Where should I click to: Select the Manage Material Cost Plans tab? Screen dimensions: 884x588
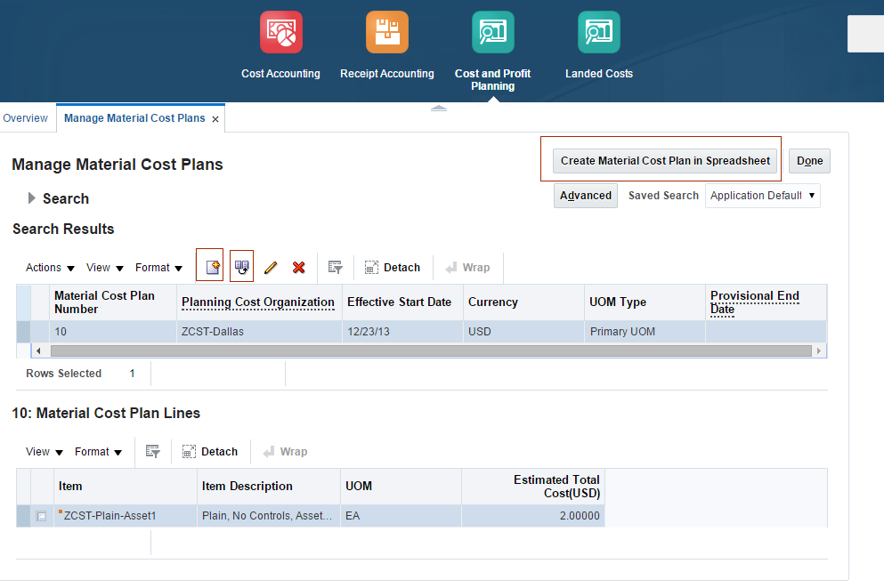pyautogui.click(x=134, y=118)
